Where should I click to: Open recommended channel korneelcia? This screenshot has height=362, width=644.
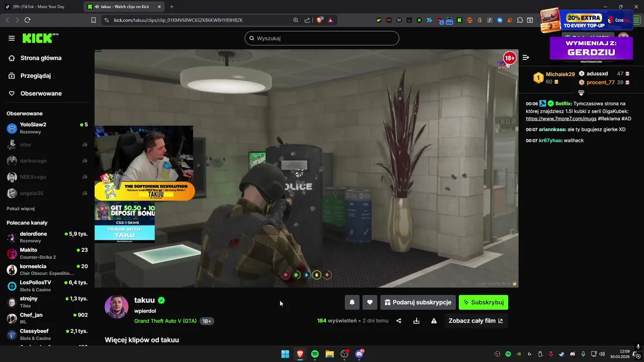[x=47, y=269]
